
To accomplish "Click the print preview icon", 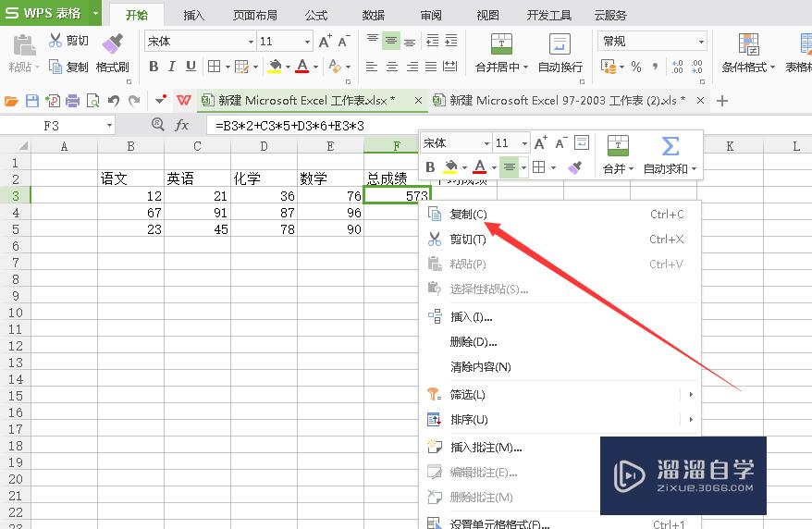I will (92, 101).
